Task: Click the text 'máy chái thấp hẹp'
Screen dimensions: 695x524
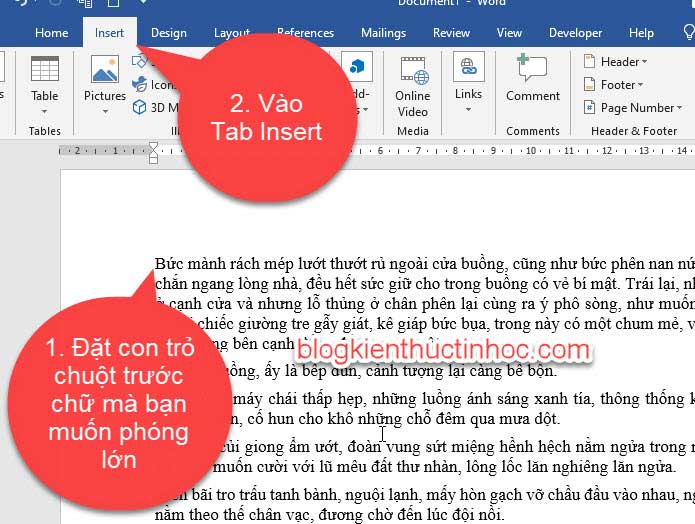Action: coord(299,399)
